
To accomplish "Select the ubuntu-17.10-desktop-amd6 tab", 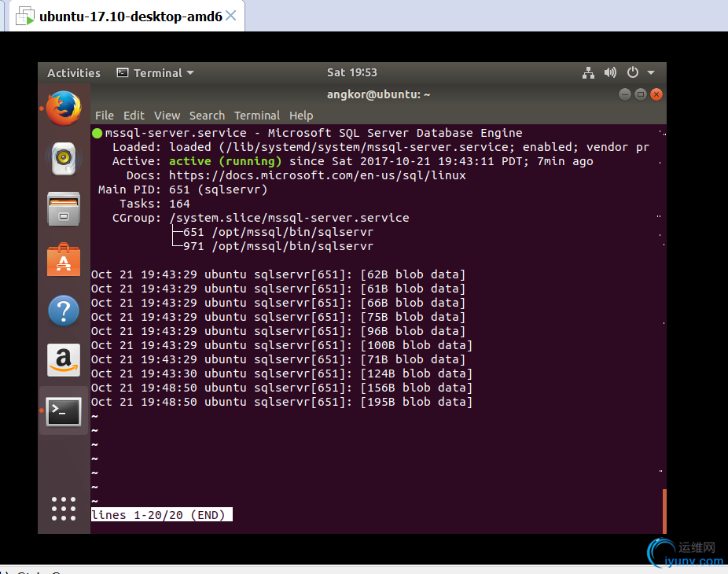I will point(127,17).
